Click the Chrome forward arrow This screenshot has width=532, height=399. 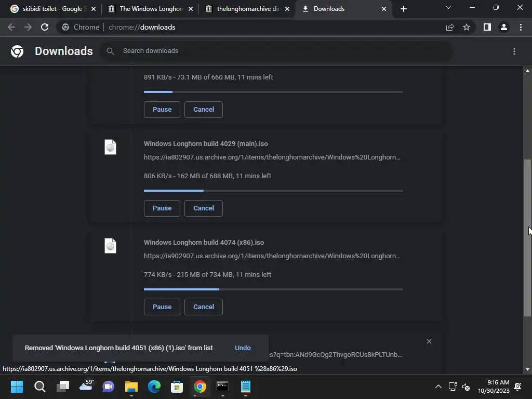(28, 27)
